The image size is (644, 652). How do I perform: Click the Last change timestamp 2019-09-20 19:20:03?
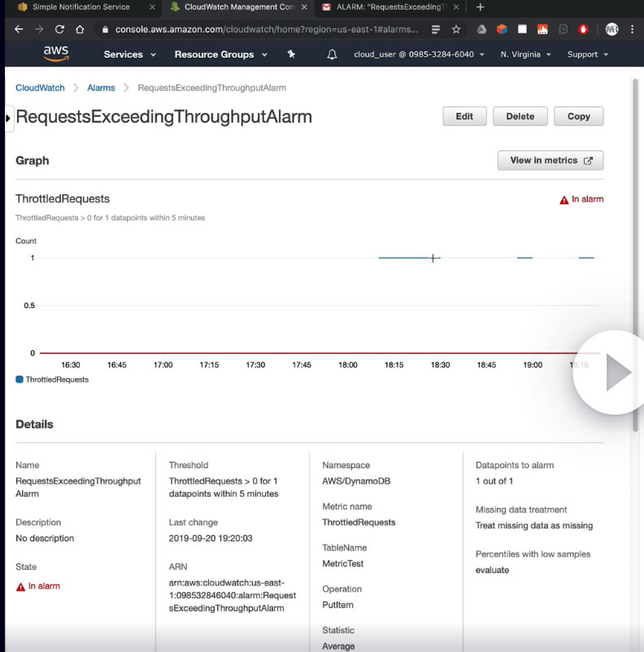point(211,538)
